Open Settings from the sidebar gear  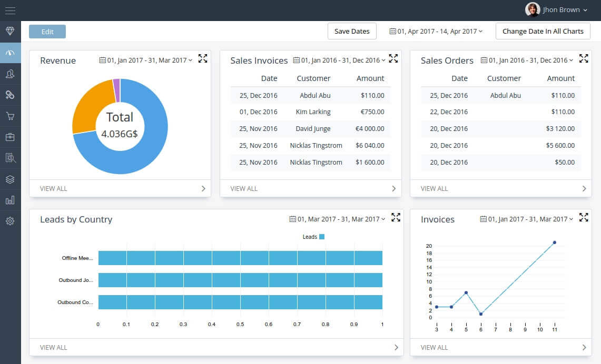click(10, 221)
